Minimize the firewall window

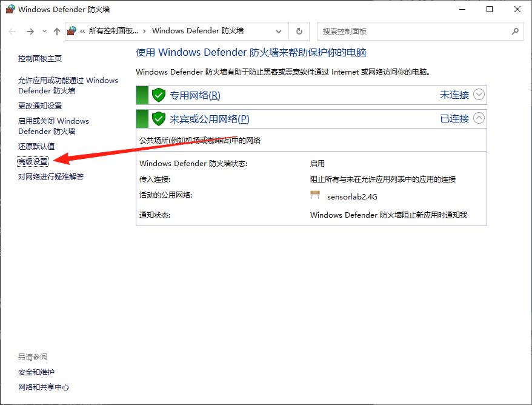pos(462,9)
